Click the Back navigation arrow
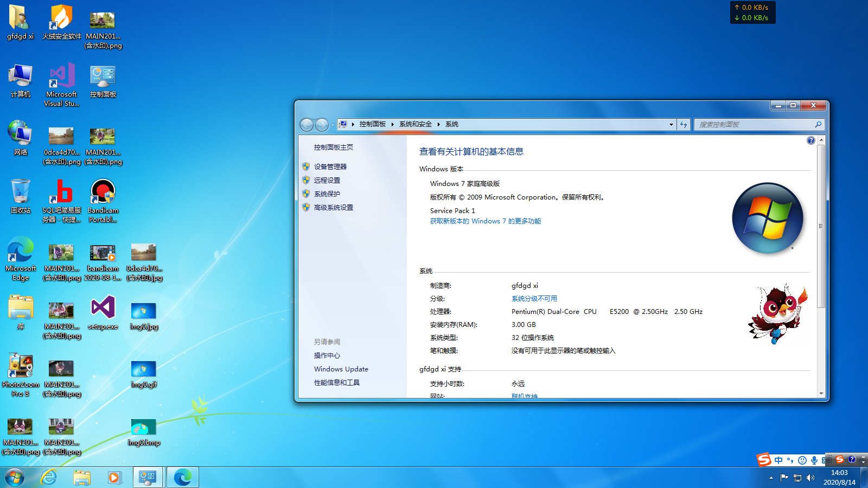The width and height of the screenshot is (868, 488). (x=307, y=125)
